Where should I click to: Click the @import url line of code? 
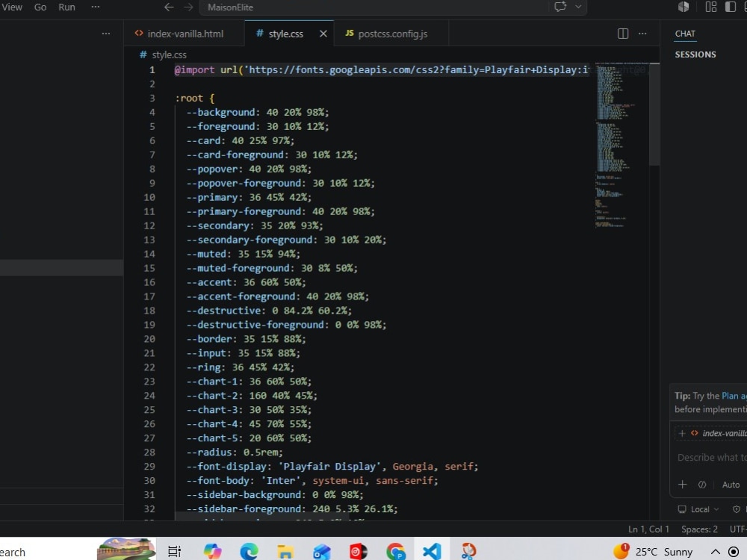coord(381,70)
